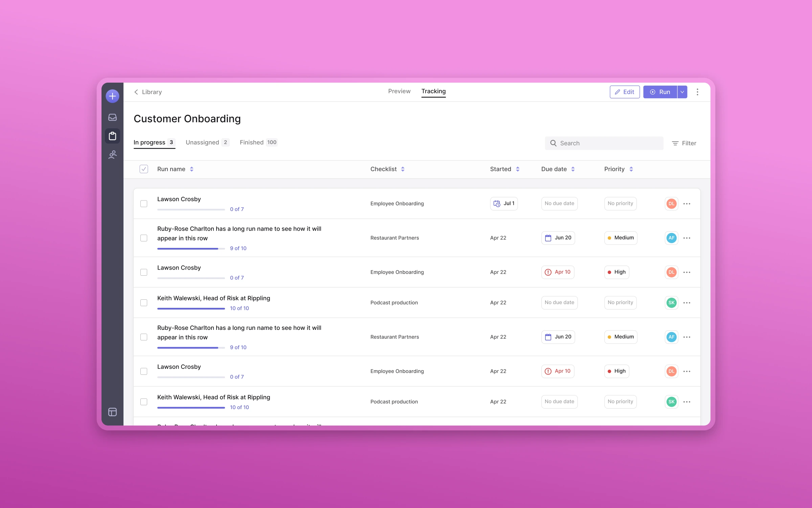Click the Edit button
This screenshot has width=812, height=508.
(x=625, y=92)
